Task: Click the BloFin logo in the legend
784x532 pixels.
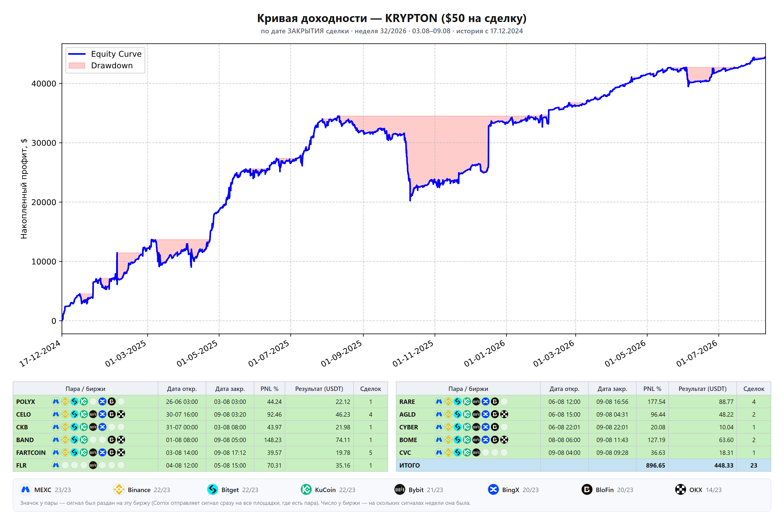Action: (x=587, y=489)
